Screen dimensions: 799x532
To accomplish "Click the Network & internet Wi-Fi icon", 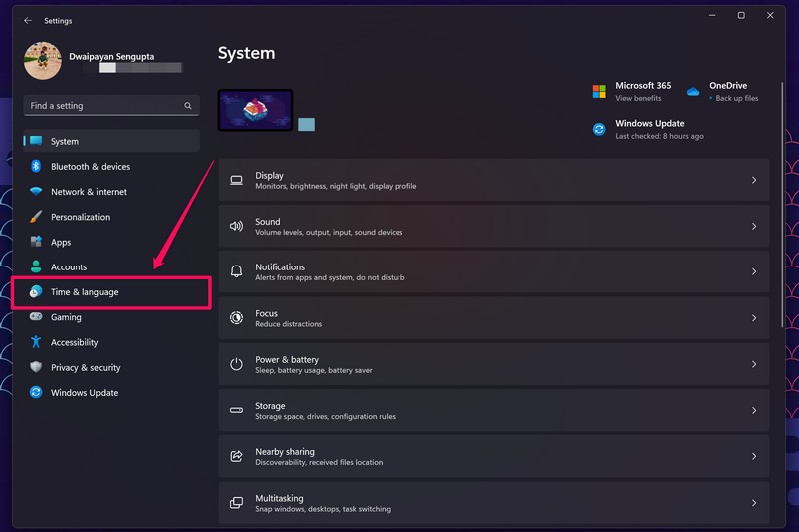I will 36,192.
